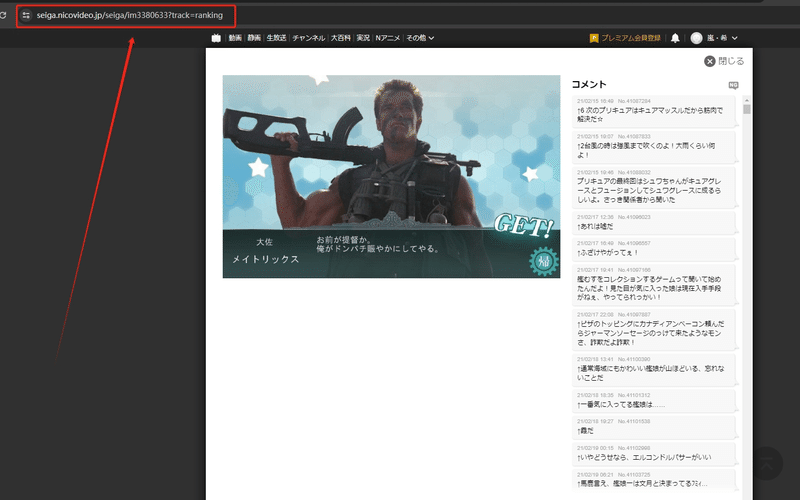Open 大百科 encyclopedia link
Screen dimensions: 800x500
coord(340,38)
